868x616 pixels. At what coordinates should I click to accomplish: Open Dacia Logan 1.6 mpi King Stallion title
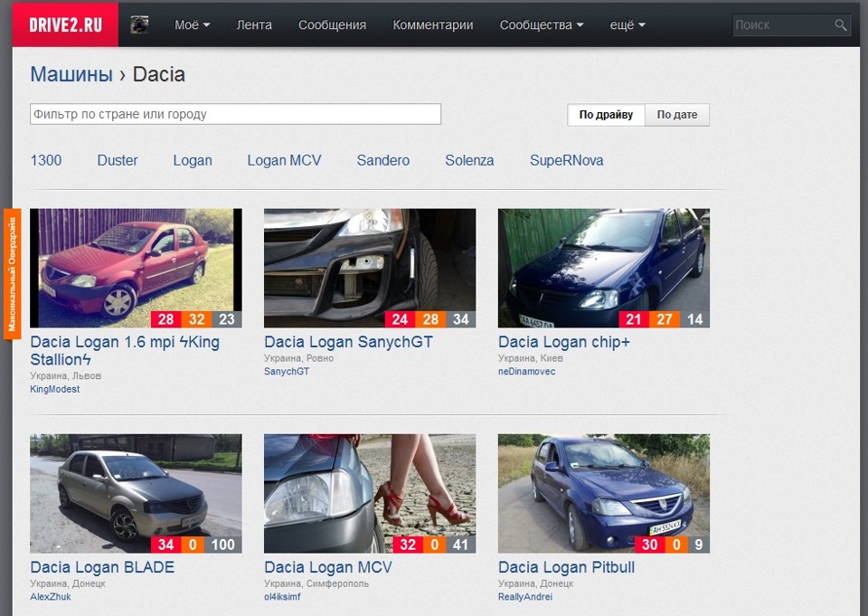125,351
